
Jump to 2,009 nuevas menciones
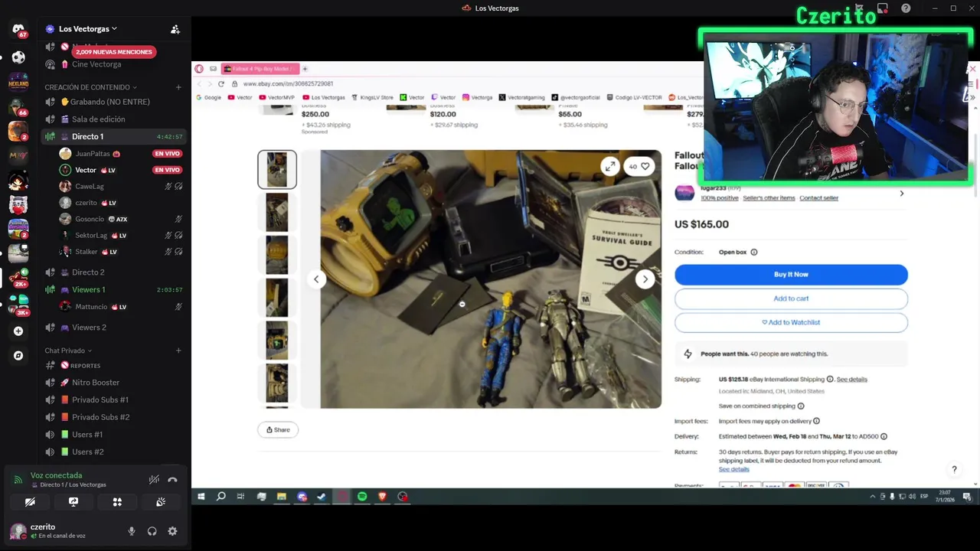click(x=114, y=52)
